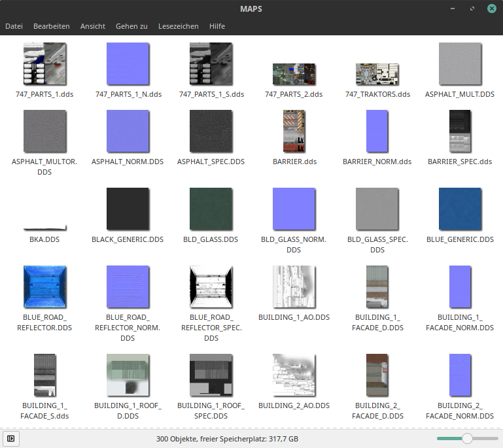The height and width of the screenshot is (448, 503).
Task: Click the BUILDING_2_AO.DDS file name label
Action: (294, 405)
